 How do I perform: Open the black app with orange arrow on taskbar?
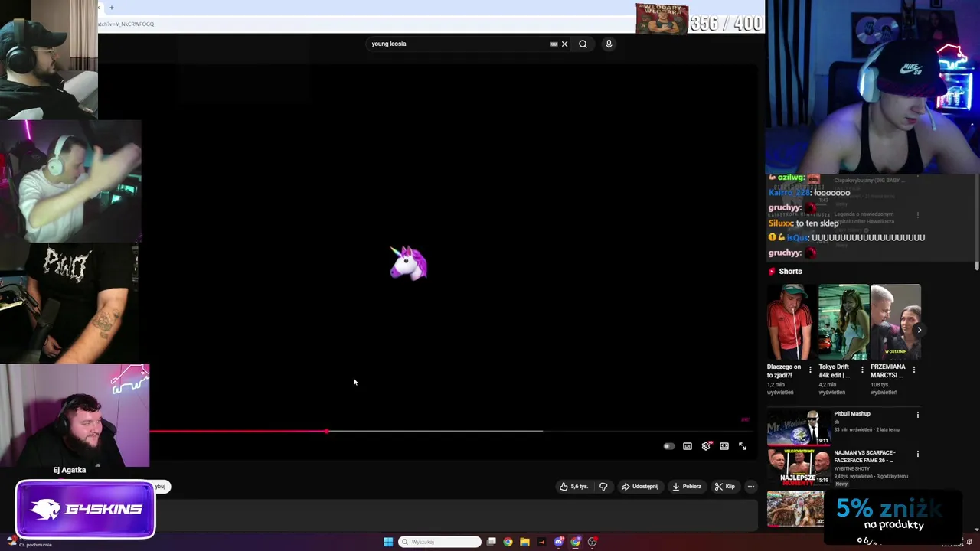tap(541, 542)
